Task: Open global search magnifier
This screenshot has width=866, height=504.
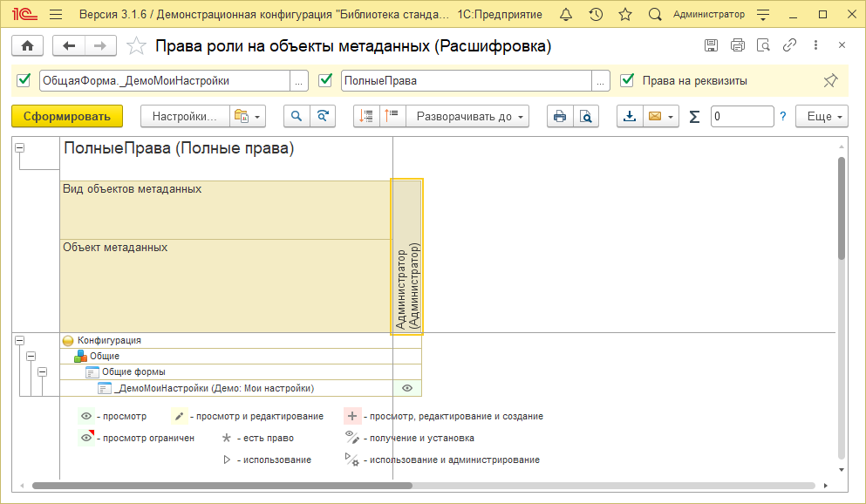Action: click(654, 15)
